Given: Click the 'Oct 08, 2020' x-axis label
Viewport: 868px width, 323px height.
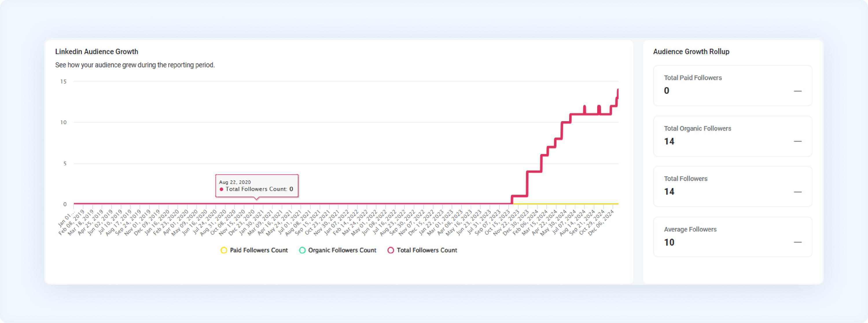Looking at the screenshot, I should point(223,222).
